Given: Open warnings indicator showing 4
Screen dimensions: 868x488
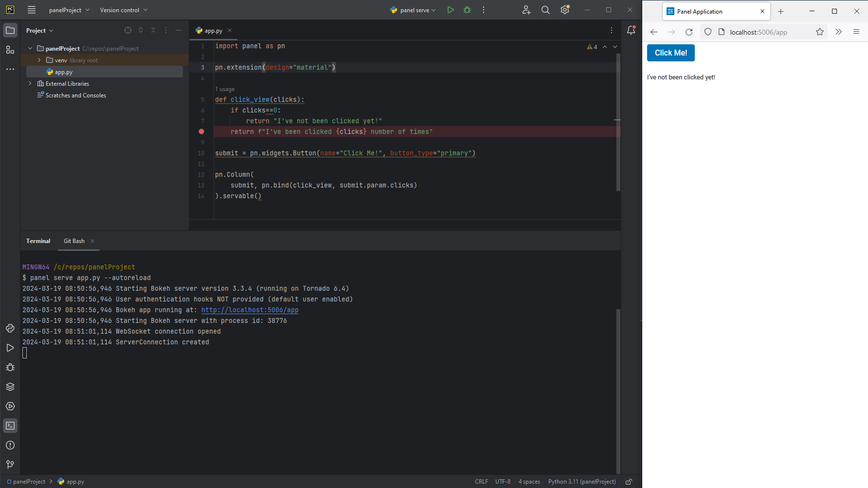Looking at the screenshot, I should point(592,47).
